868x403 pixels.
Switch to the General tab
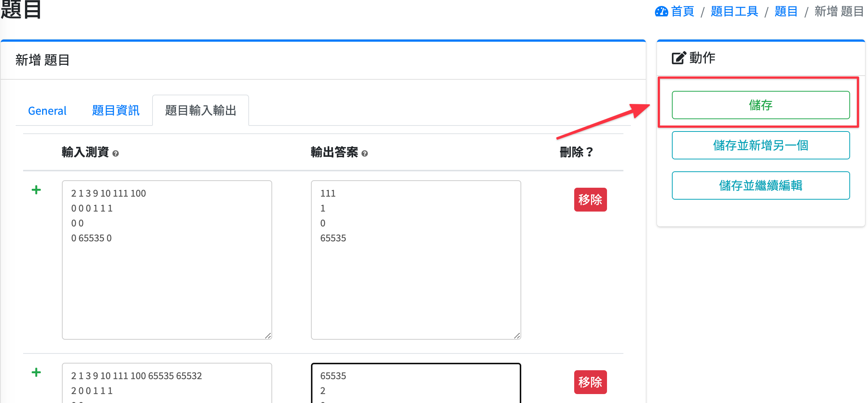(x=47, y=111)
